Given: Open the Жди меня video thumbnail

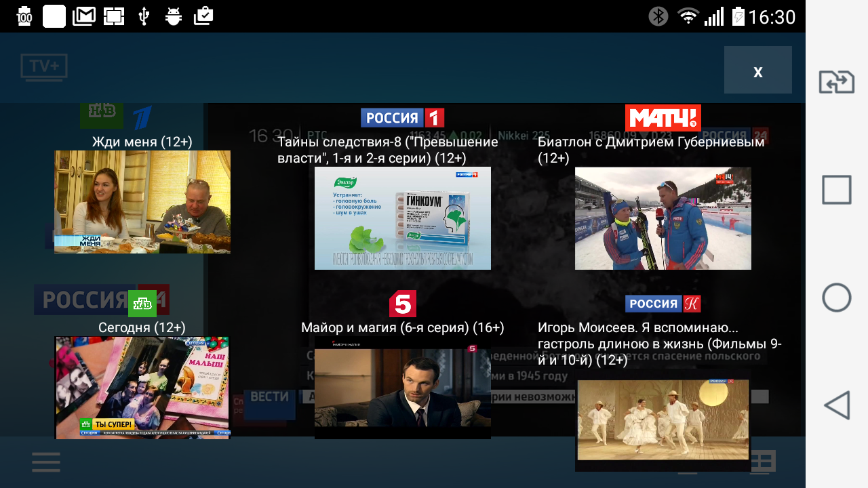Looking at the screenshot, I should coord(142,202).
